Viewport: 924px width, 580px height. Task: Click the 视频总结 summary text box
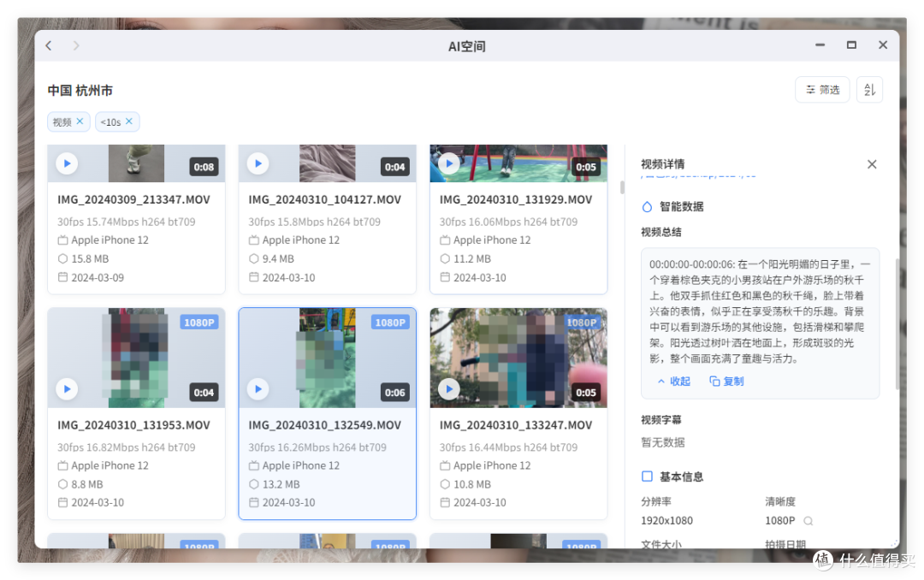coord(760,323)
